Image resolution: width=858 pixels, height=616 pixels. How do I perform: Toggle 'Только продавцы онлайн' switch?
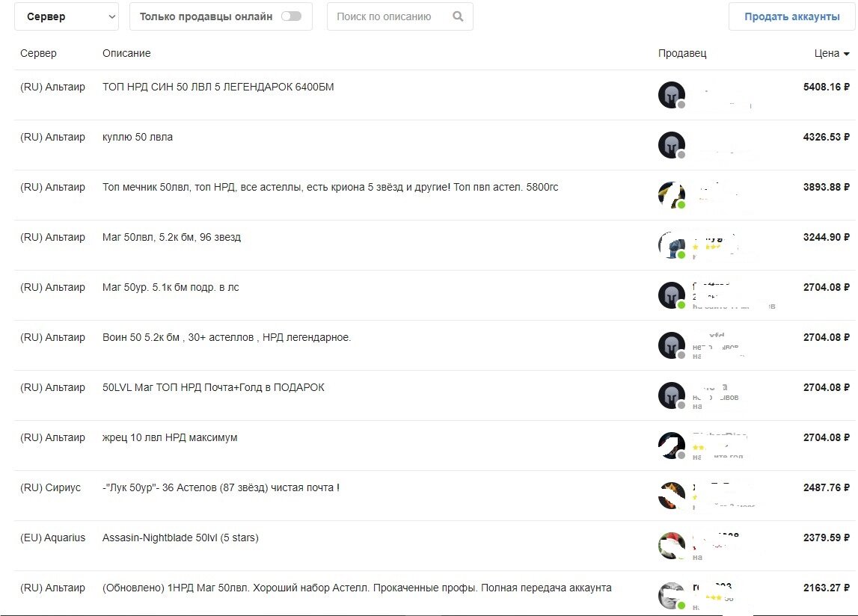(291, 16)
